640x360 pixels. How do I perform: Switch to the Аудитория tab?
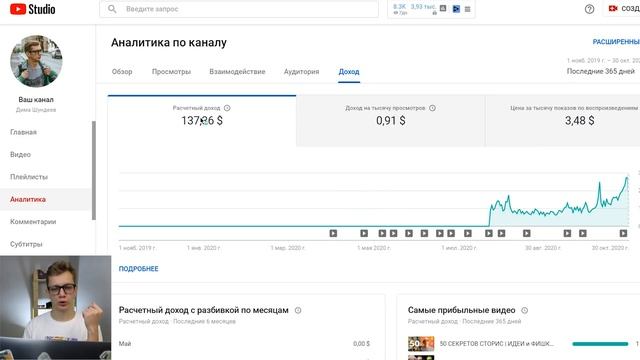302,71
